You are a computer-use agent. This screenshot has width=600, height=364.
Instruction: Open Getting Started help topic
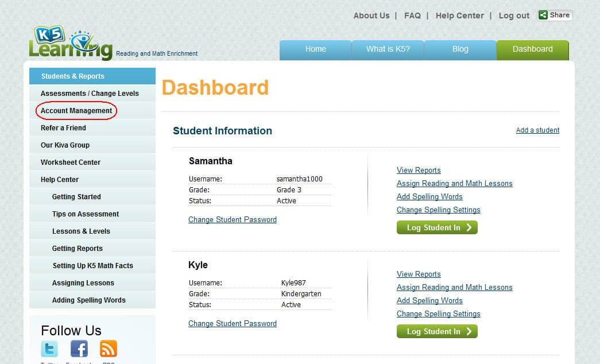(x=92, y=197)
